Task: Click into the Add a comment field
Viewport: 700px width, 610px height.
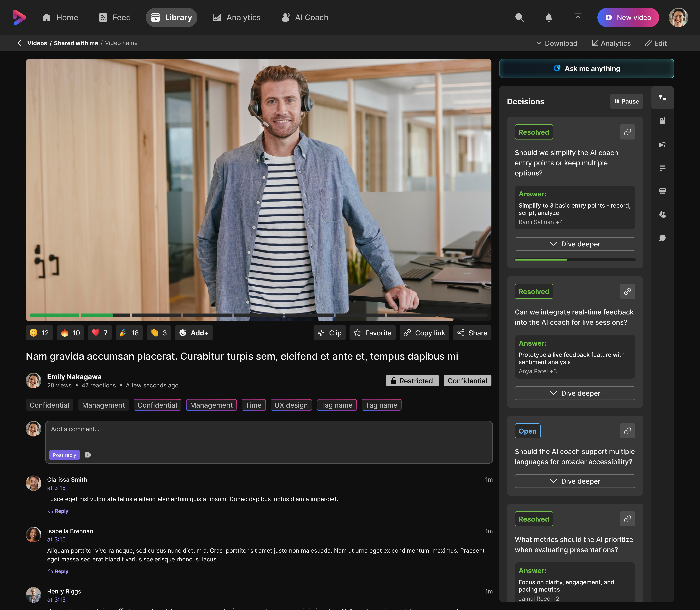Action: pos(269,442)
